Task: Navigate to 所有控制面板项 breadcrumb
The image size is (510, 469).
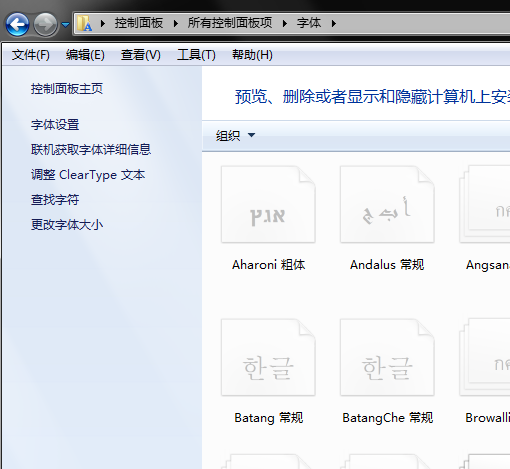Action: click(x=230, y=23)
